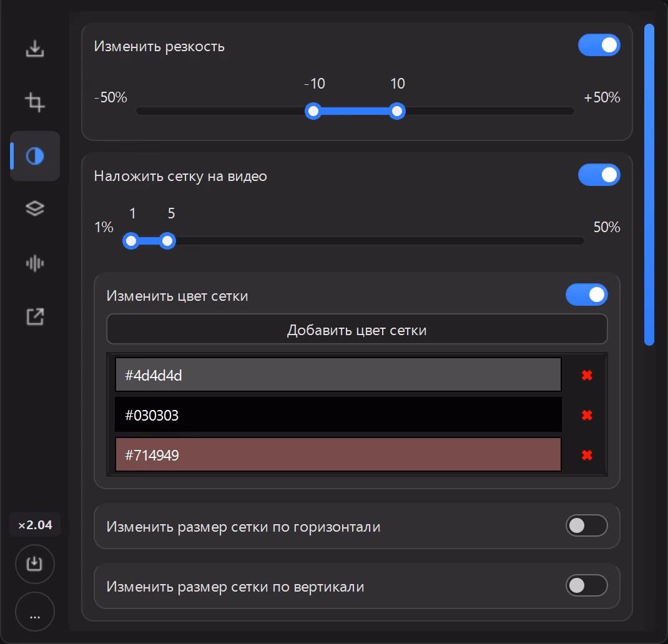Click the Изменить резкость heading
This screenshot has height=644, width=668.
159,46
